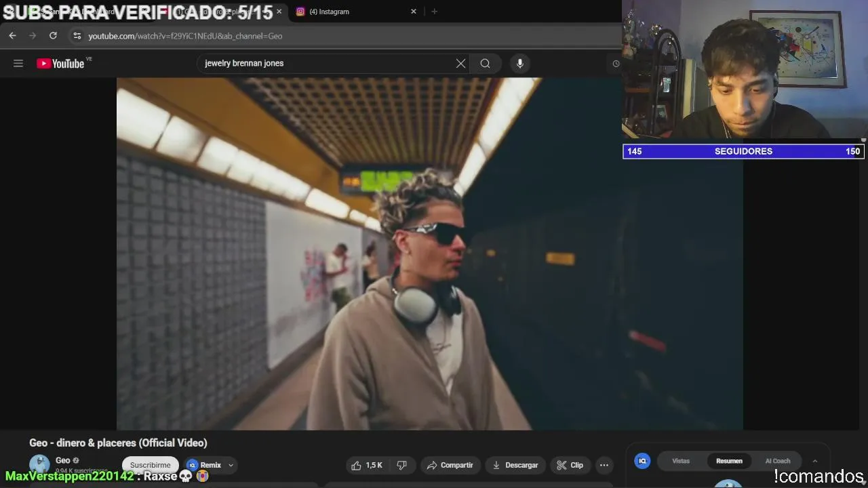Go to the YouTube home logo
The width and height of the screenshot is (868, 488).
61,63
